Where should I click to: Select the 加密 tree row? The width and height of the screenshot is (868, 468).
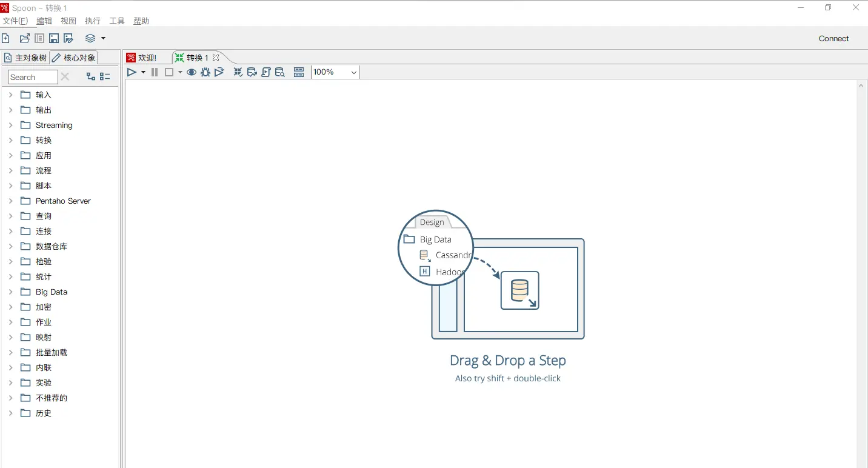(x=61, y=307)
